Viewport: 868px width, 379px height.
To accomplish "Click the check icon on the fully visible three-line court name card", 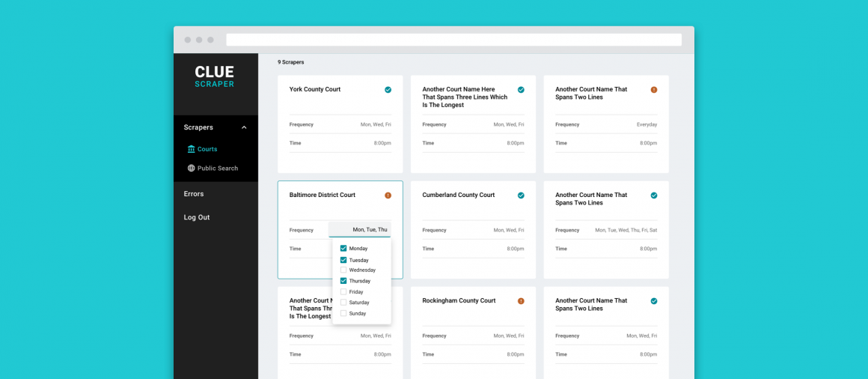I will (x=521, y=90).
